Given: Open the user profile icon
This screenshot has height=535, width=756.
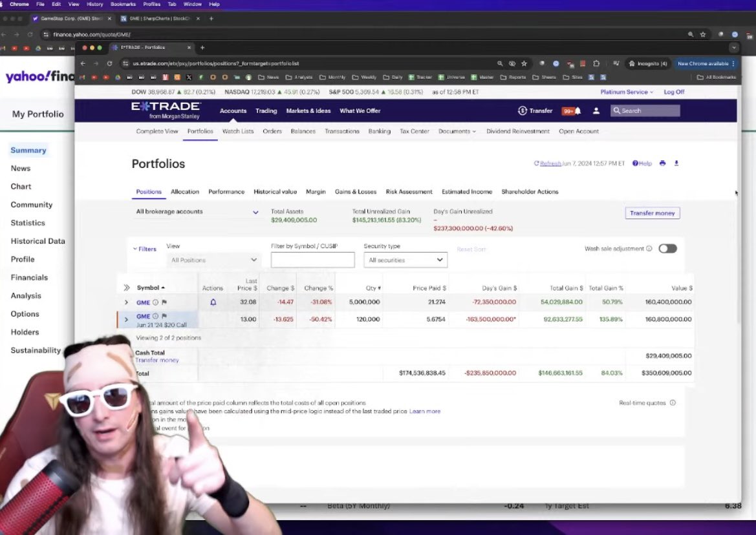Looking at the screenshot, I should coord(596,110).
